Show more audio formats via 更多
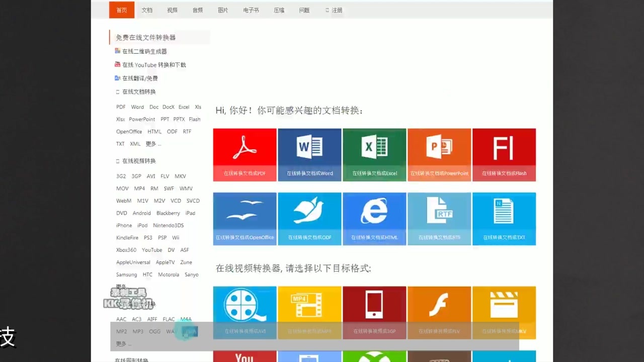This screenshot has height=362, width=644. (124, 344)
